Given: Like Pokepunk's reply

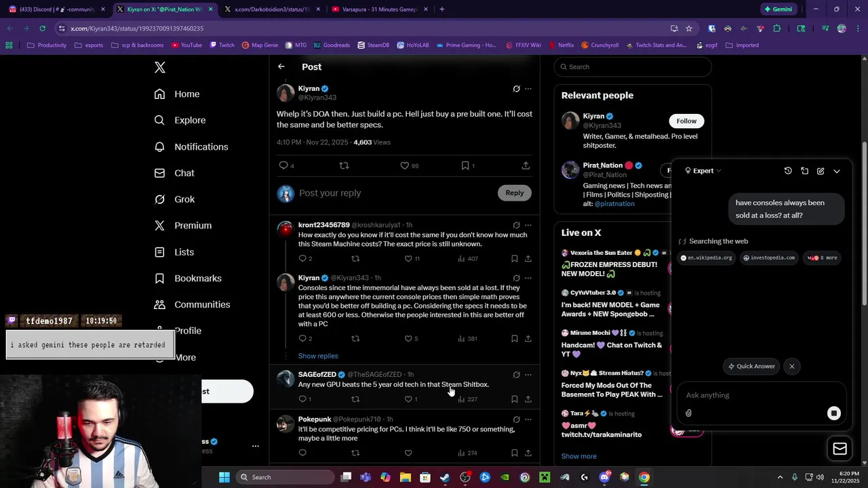Looking at the screenshot, I should click(408, 453).
